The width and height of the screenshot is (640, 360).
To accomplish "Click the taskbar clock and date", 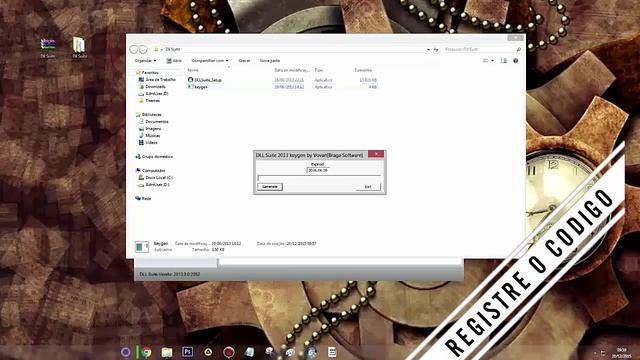I will tap(621, 353).
